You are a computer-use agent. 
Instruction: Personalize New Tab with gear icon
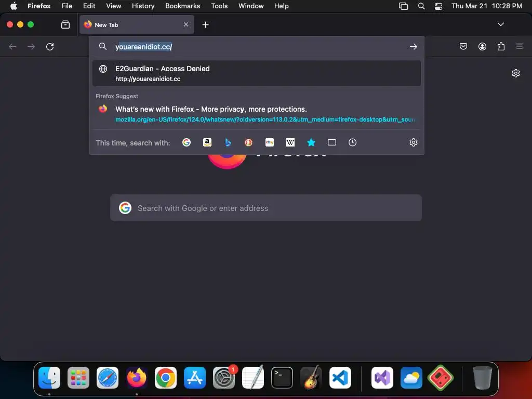tap(516, 73)
